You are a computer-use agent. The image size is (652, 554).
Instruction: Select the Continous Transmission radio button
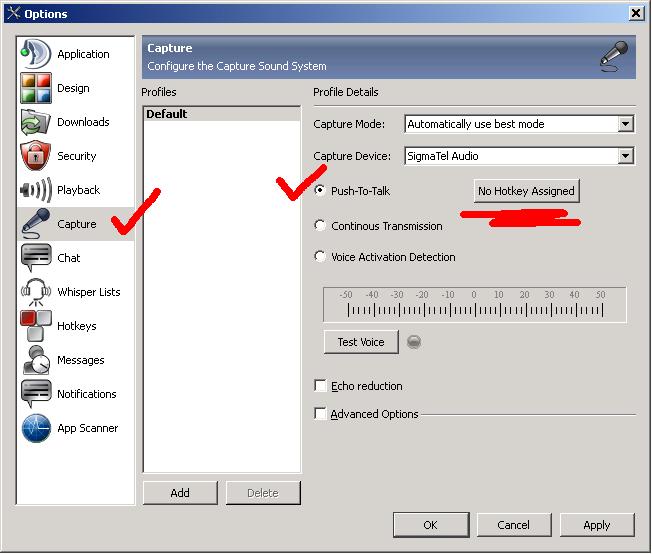320,226
